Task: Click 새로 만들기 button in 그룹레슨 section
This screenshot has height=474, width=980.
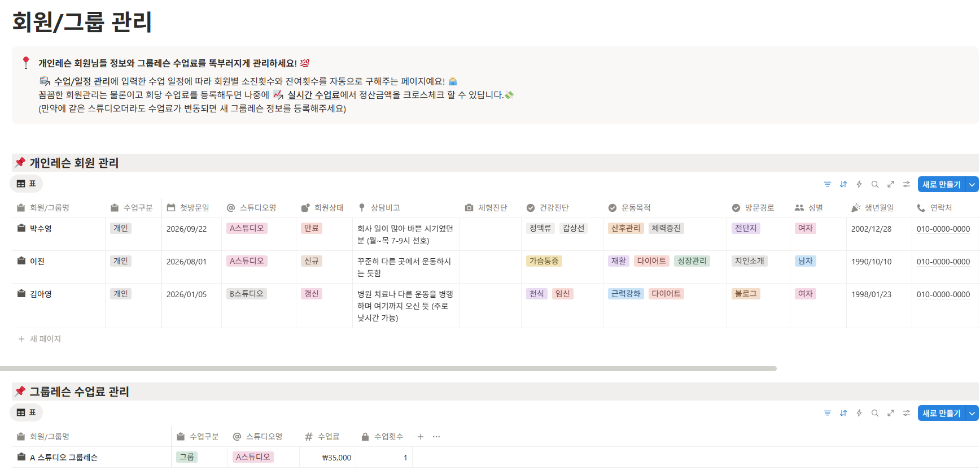Action: (942, 413)
